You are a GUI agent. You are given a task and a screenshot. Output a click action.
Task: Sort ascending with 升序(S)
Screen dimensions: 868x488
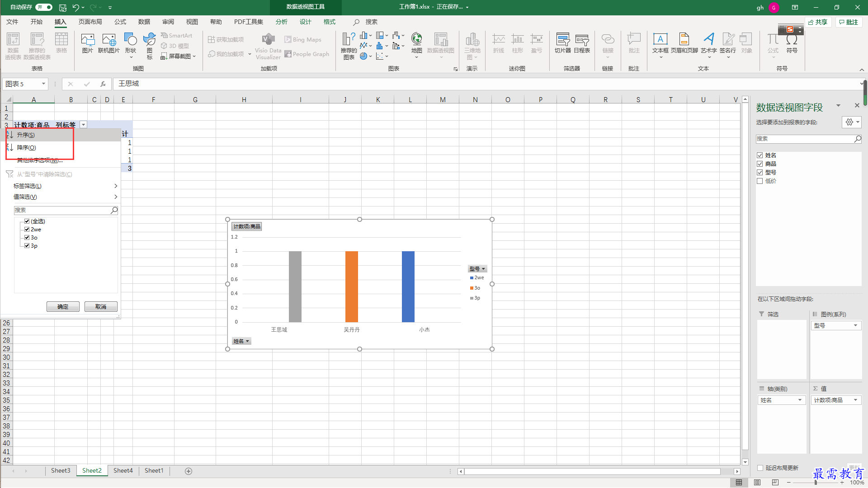(x=61, y=135)
